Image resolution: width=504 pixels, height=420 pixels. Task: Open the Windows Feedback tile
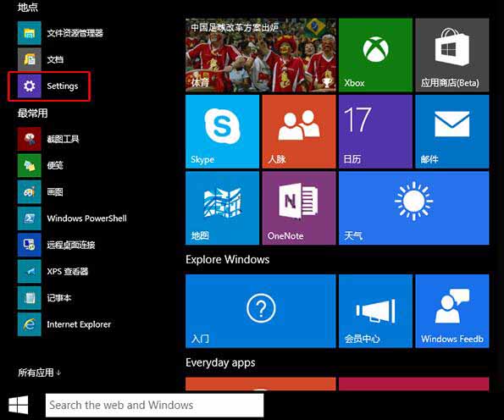(x=452, y=311)
